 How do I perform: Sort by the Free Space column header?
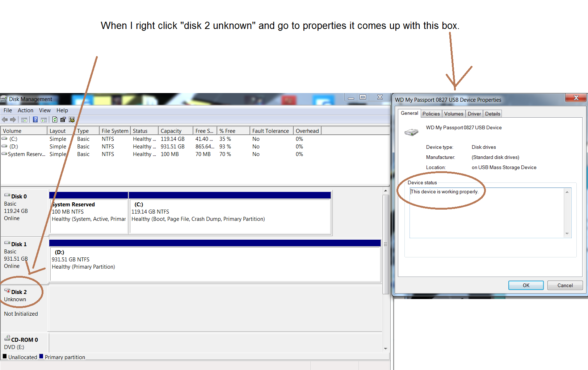coord(205,131)
